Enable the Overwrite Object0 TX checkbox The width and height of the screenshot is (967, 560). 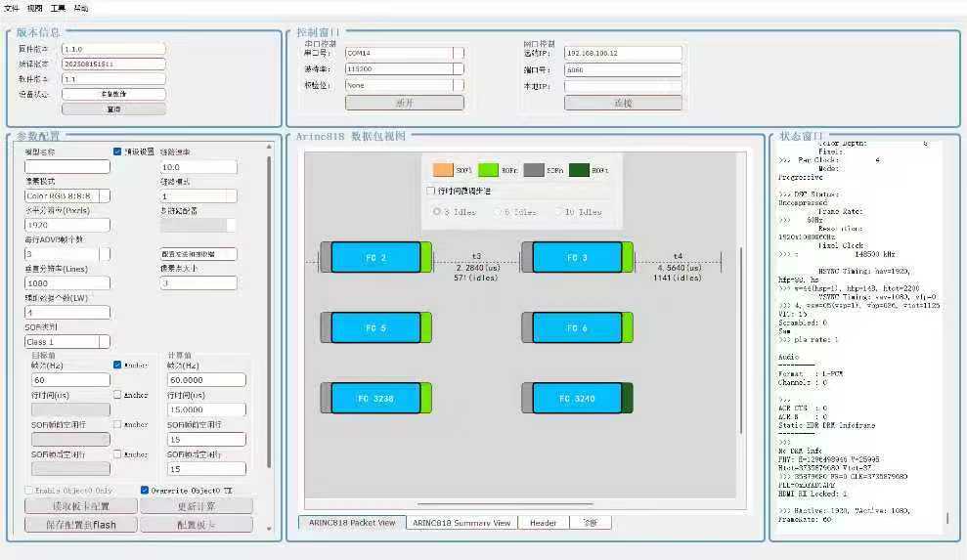[145, 490]
